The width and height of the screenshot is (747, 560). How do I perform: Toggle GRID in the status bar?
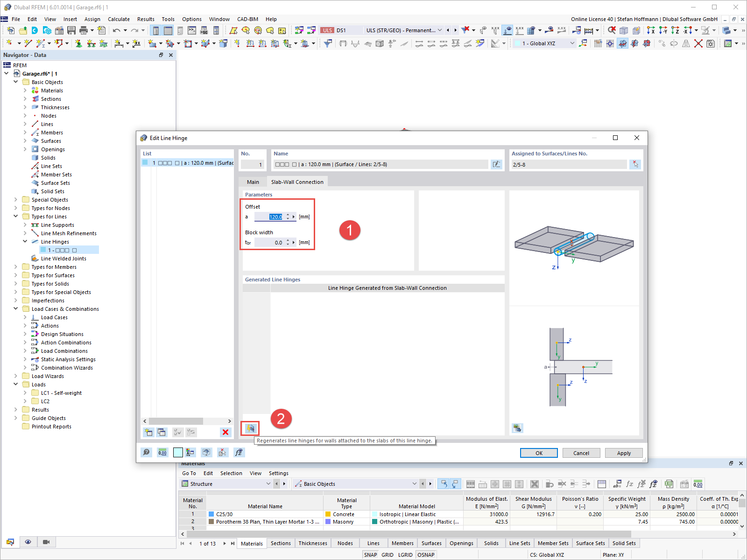pos(388,555)
